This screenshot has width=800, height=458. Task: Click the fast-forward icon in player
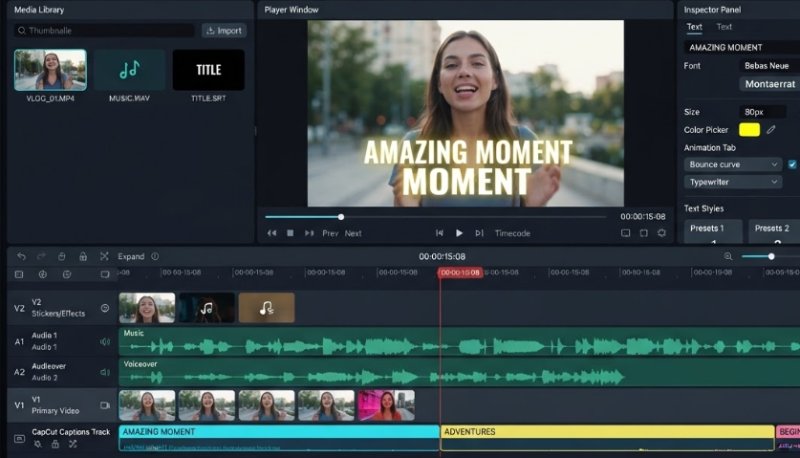click(x=309, y=233)
